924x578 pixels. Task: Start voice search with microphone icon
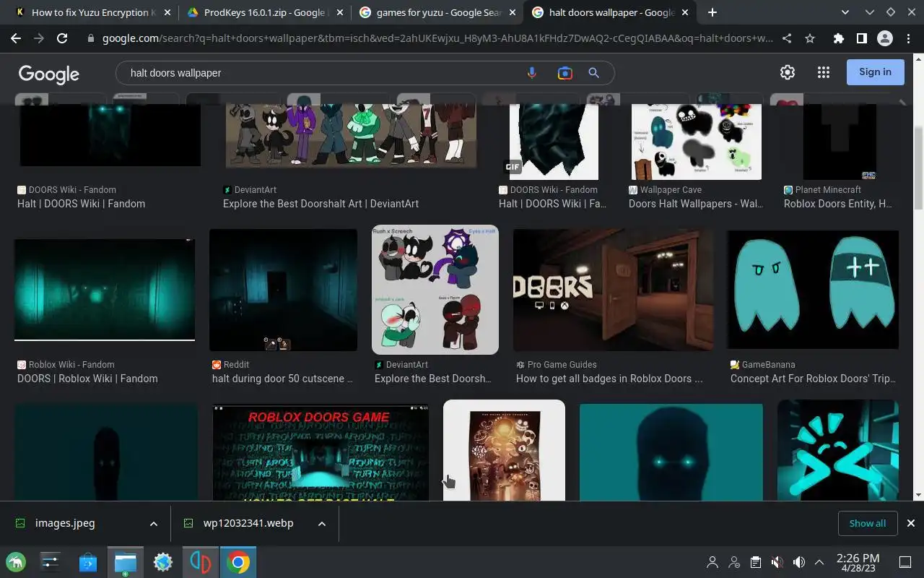tap(532, 73)
